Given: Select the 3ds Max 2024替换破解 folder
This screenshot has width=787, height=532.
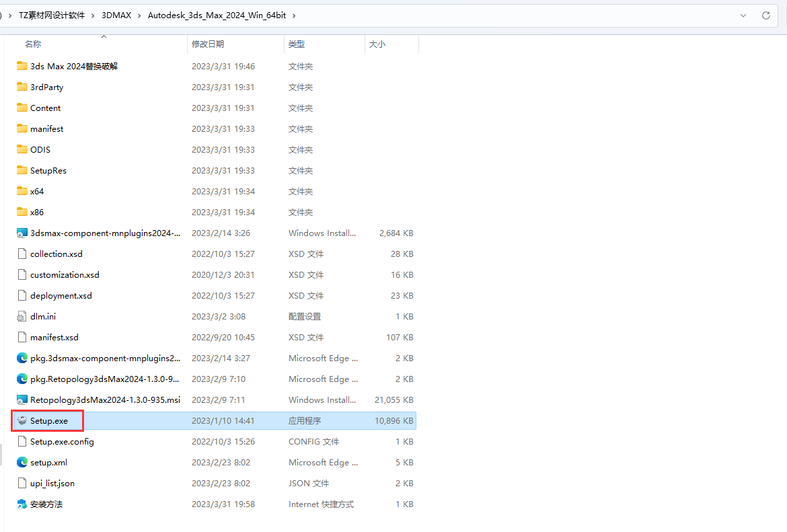Looking at the screenshot, I should [74, 67].
